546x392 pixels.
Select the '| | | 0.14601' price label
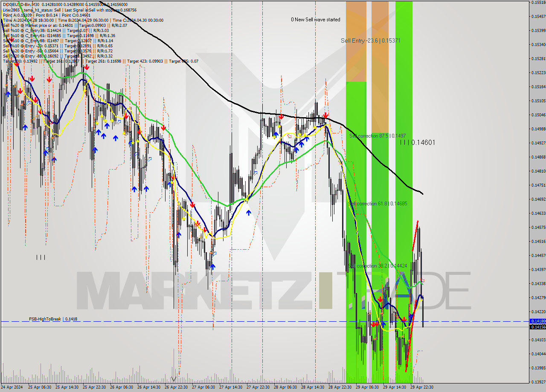[418, 143]
